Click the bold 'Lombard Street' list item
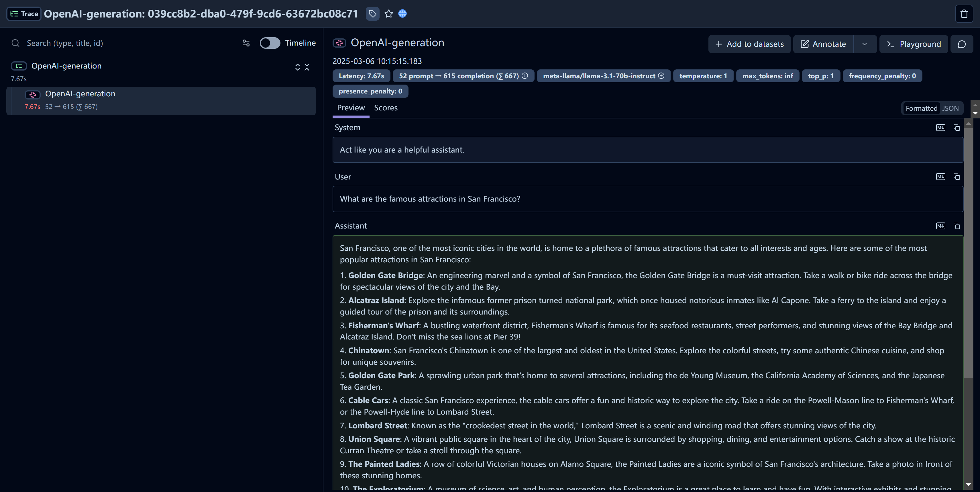Screen dimensions: 980x492 377,426
